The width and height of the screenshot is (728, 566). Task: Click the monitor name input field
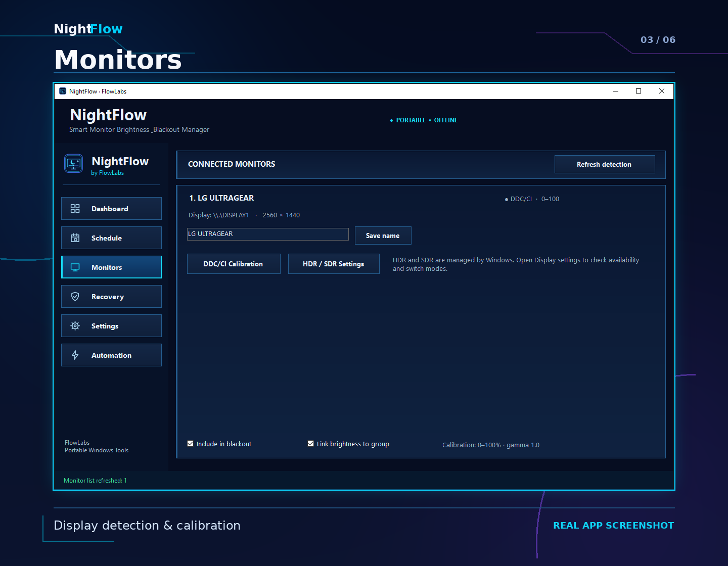[x=268, y=234]
